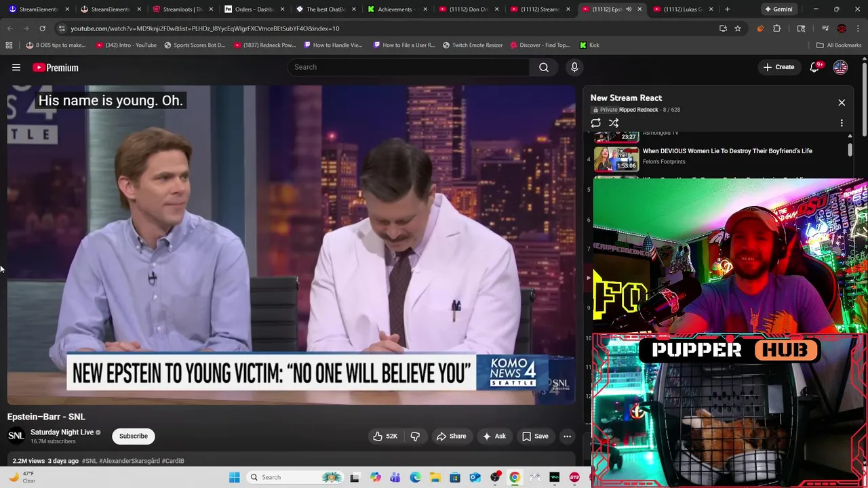
Task: Reload the page
Action: point(42,28)
